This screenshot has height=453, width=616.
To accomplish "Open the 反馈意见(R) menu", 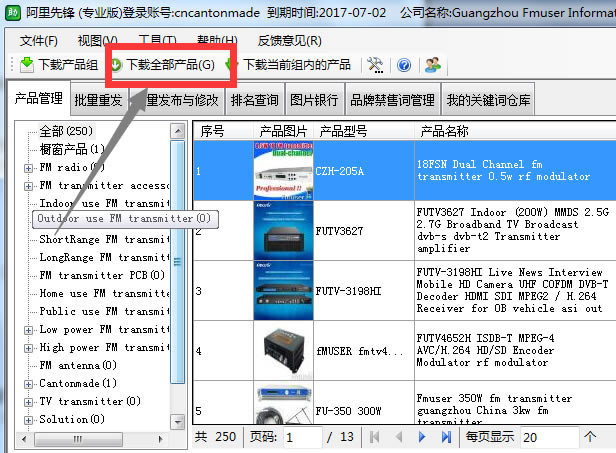I will point(289,40).
